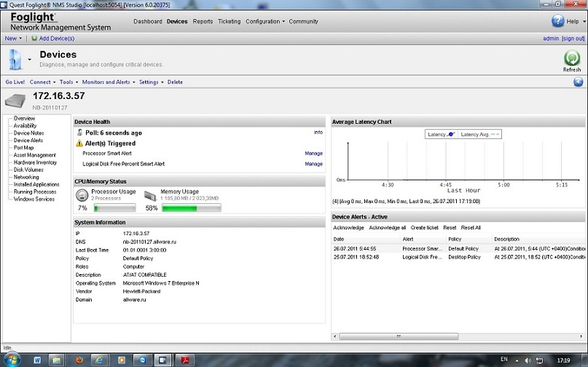The height and width of the screenshot is (367, 588).
Task: Click the Devices server tower icon
Action: [x=15, y=59]
